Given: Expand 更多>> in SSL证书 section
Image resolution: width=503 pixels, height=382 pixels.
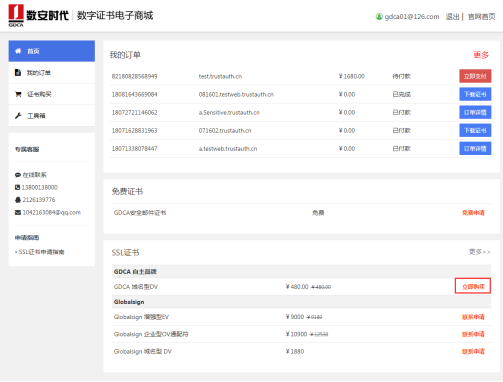Looking at the screenshot, I should point(479,252).
